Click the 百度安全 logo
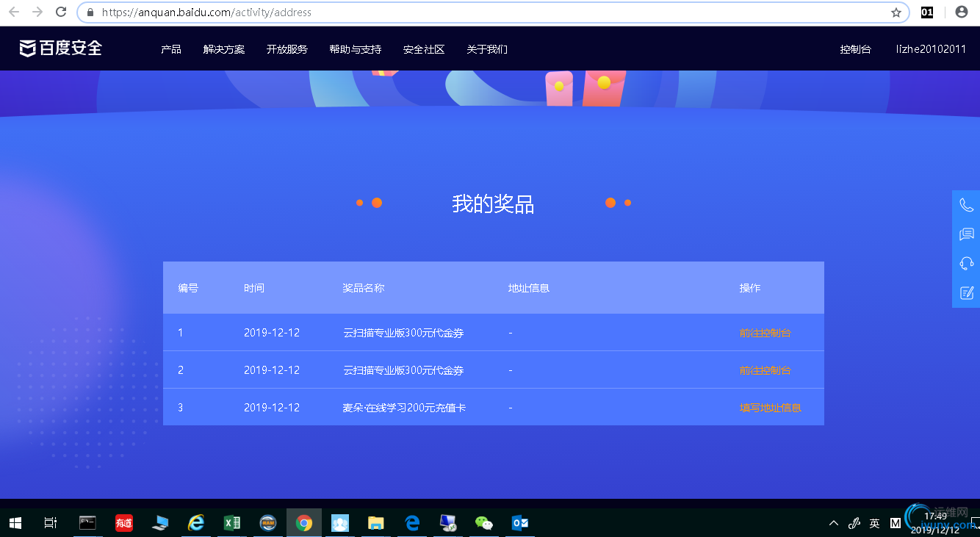Screen dimensions: 980x537 (60, 48)
